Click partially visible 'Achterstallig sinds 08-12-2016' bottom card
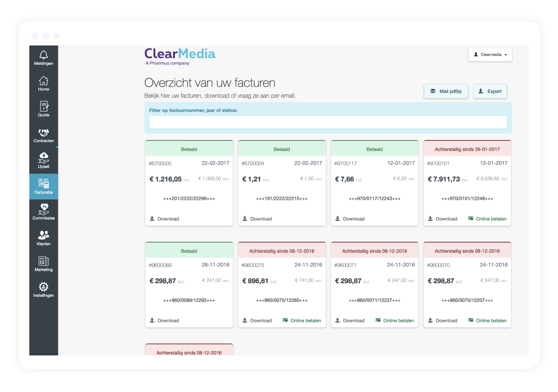Viewport: 558px width, 392px height. pos(189,350)
